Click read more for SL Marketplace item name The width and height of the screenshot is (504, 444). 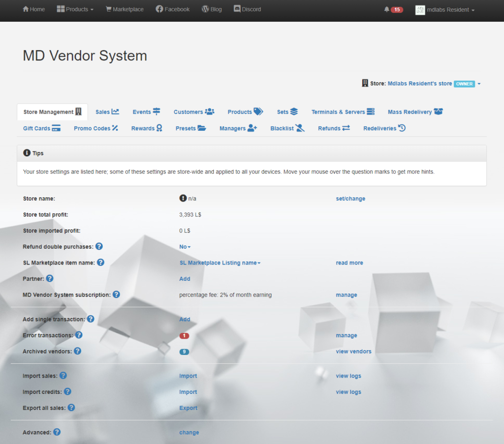pos(349,263)
